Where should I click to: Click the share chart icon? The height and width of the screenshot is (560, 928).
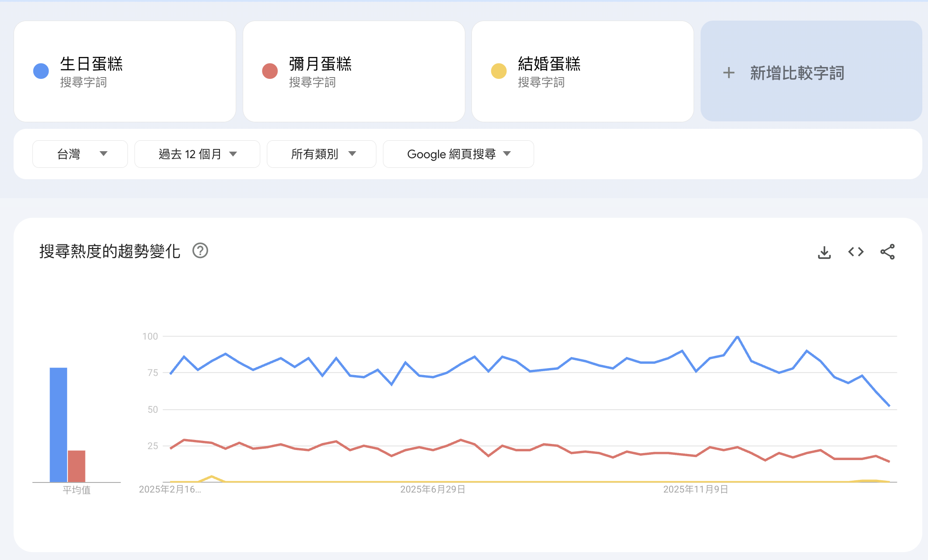point(887,252)
